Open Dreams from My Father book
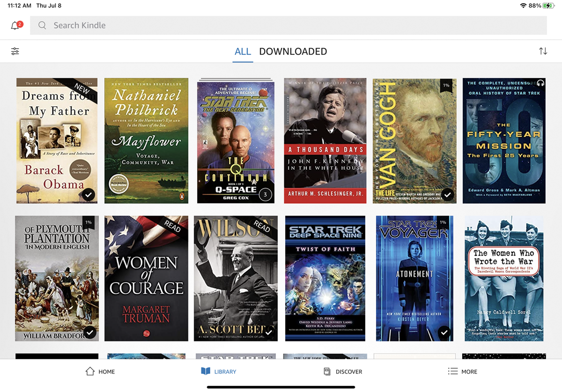Viewport: 562px width, 392px height. click(57, 141)
